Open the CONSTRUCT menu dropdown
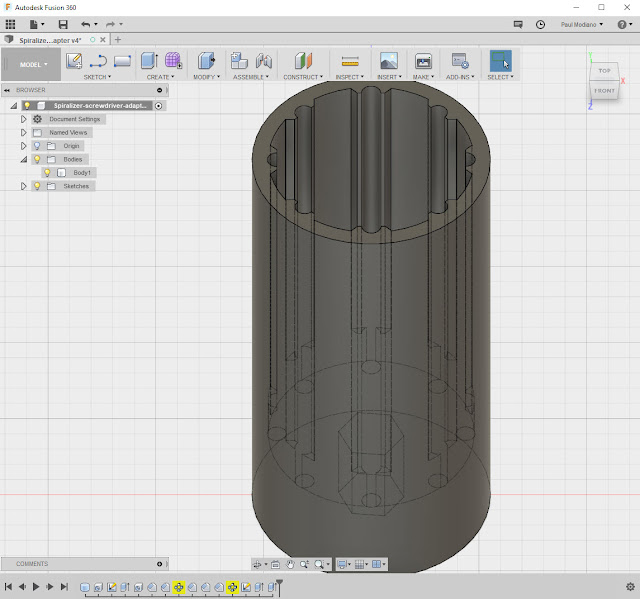Viewport: 640px width, 599px height. coord(303,77)
